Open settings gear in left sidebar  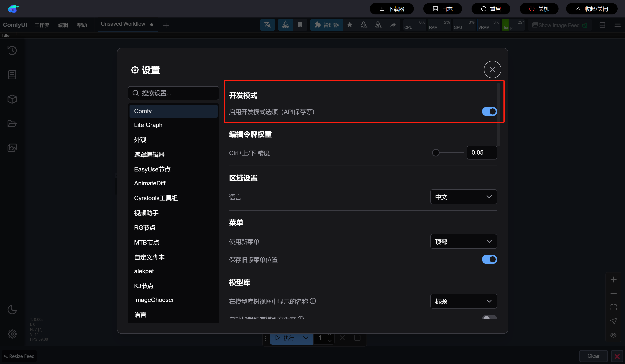[x=12, y=334]
